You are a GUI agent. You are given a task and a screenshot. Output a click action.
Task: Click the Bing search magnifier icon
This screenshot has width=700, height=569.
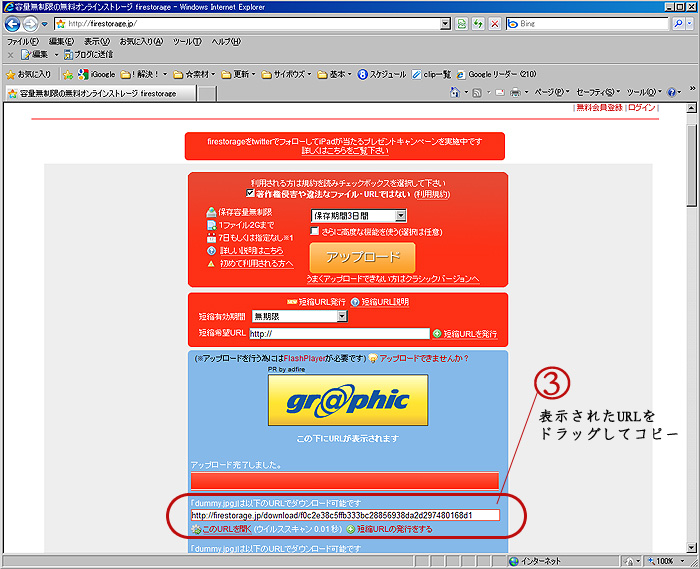pyautogui.click(x=678, y=24)
